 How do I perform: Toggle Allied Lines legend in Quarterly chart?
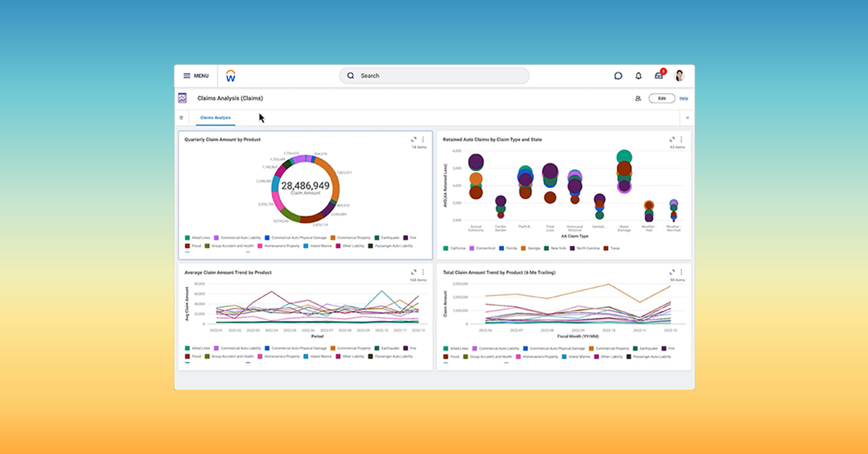click(x=198, y=237)
